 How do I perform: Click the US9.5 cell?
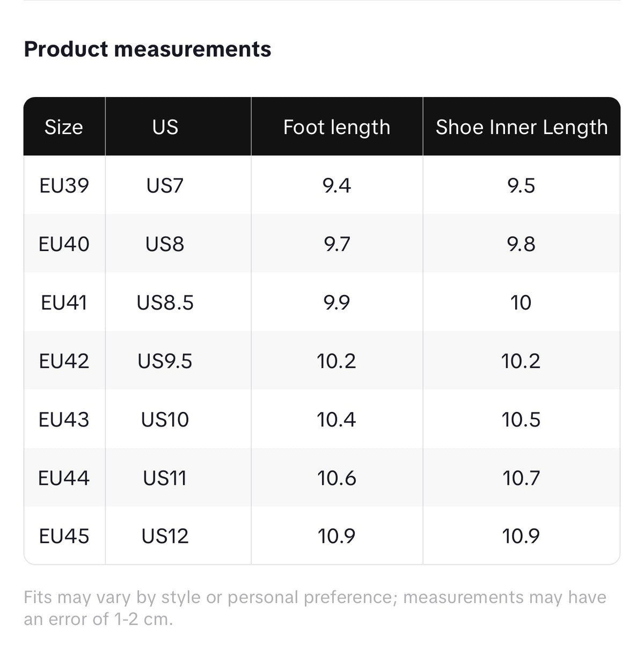165,361
